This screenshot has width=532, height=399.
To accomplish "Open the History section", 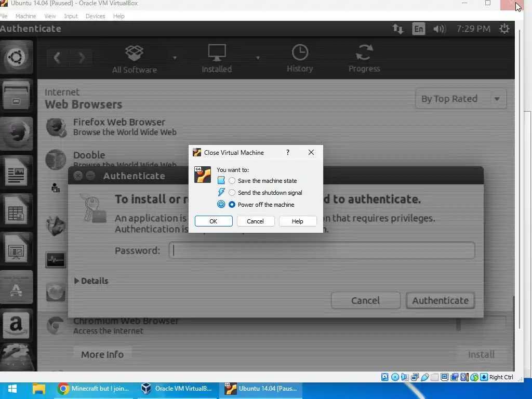I will [x=300, y=58].
